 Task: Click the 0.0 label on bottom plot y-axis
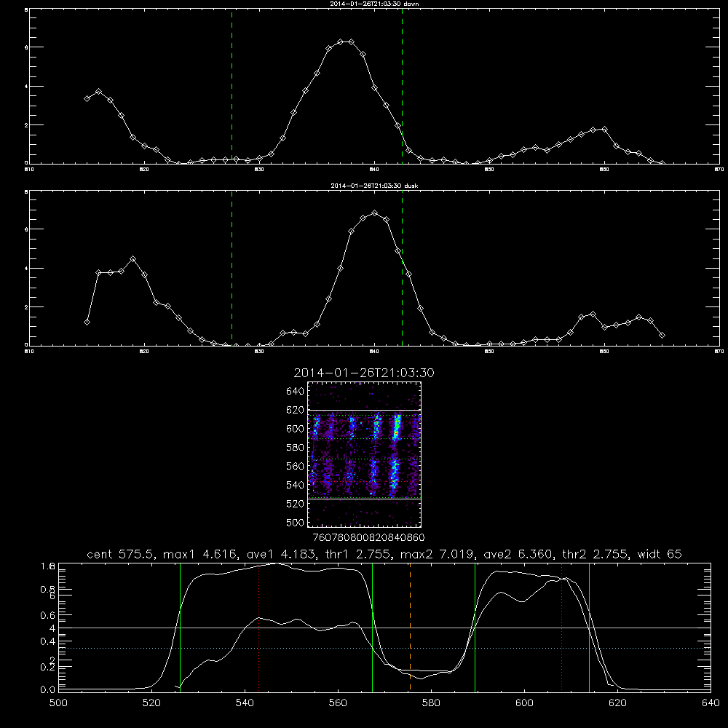pos(48,689)
